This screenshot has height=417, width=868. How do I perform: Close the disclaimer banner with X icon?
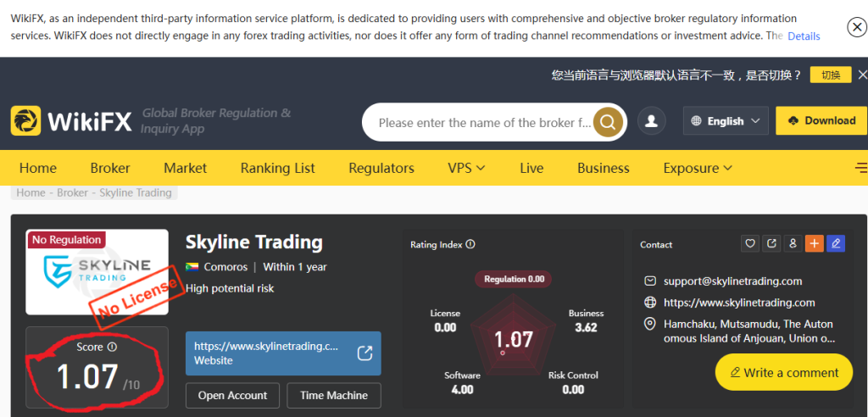tap(857, 26)
